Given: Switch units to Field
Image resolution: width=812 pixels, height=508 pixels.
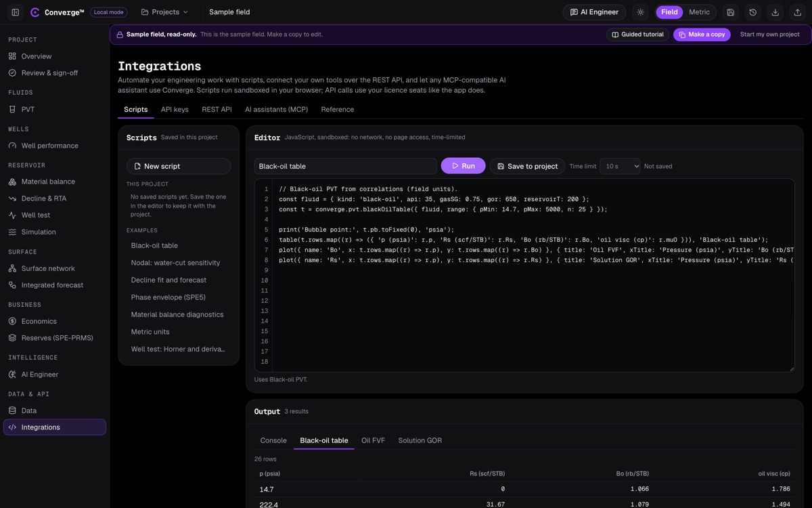Looking at the screenshot, I should [669, 12].
